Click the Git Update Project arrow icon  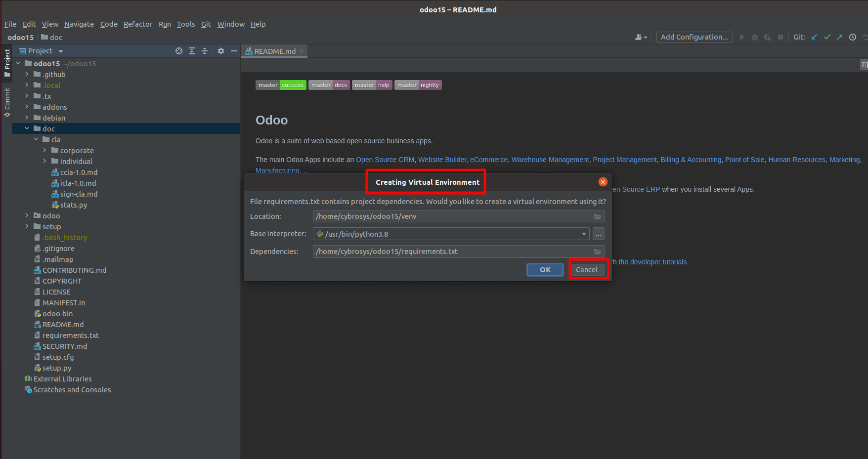pyautogui.click(x=814, y=37)
